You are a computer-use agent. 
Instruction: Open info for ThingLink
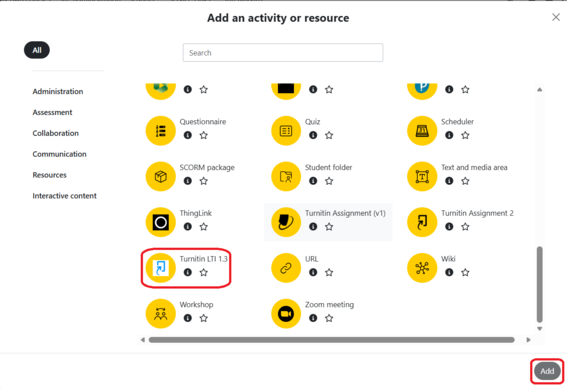click(187, 226)
